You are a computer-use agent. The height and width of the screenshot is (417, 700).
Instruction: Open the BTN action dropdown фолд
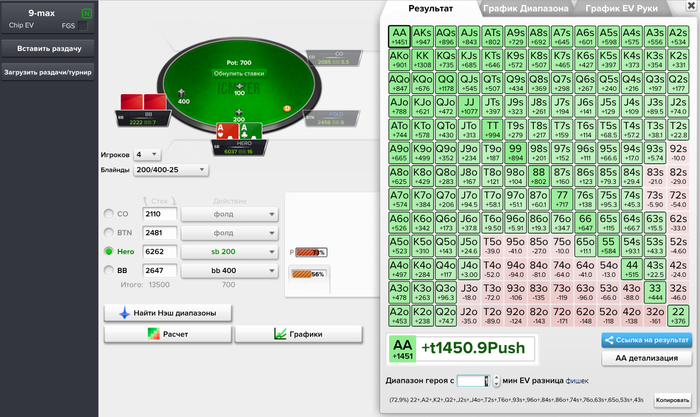pyautogui.click(x=229, y=233)
